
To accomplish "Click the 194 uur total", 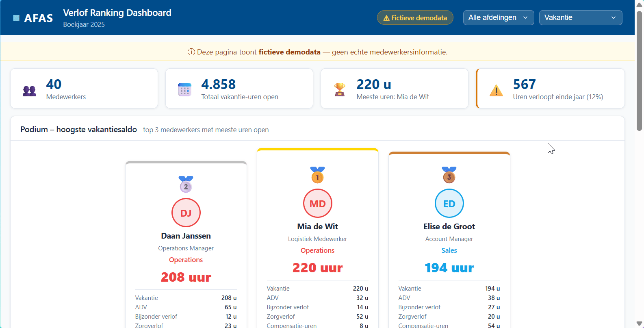I will 449,268.
